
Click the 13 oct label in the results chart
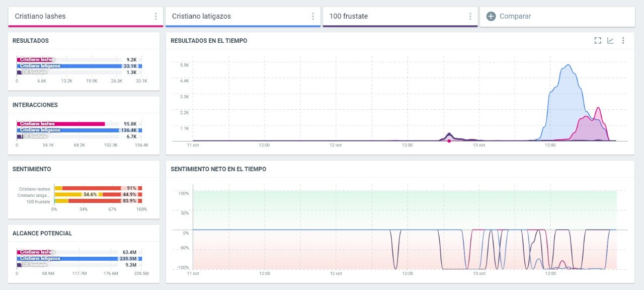coord(478,145)
